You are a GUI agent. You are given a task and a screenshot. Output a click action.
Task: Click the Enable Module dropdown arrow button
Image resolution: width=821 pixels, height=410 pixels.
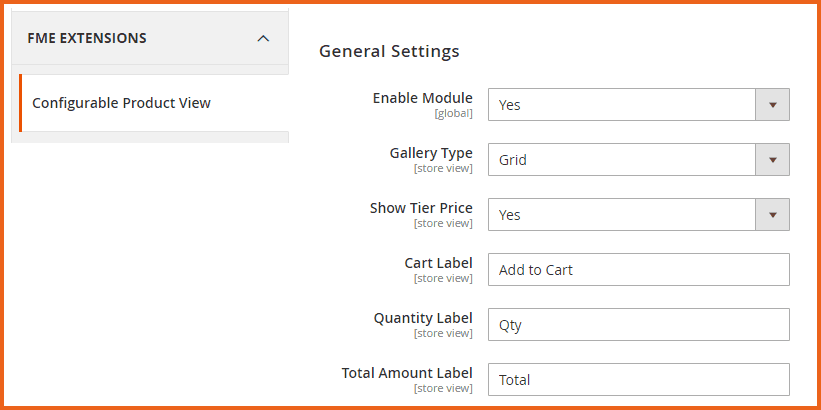point(771,105)
